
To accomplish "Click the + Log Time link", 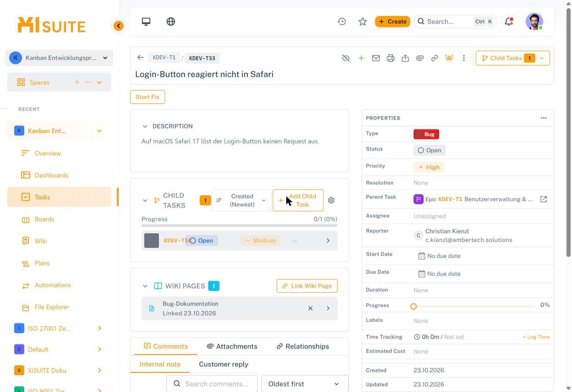I will 536,337.
